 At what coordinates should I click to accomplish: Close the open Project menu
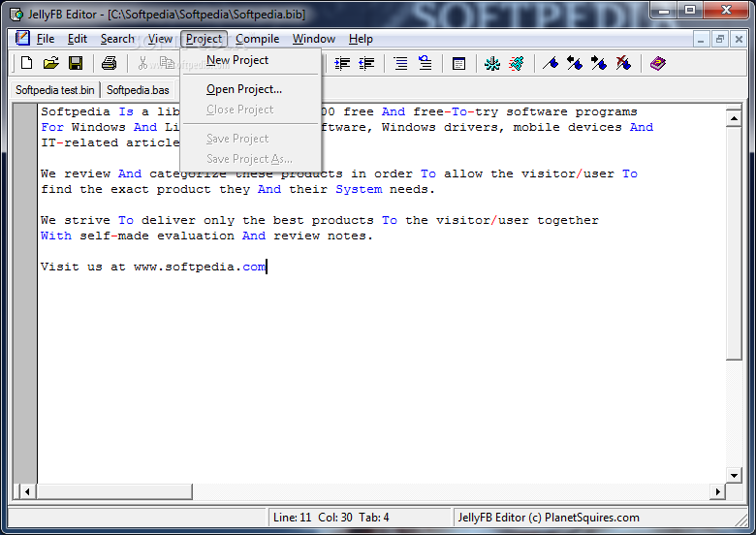[x=204, y=39]
